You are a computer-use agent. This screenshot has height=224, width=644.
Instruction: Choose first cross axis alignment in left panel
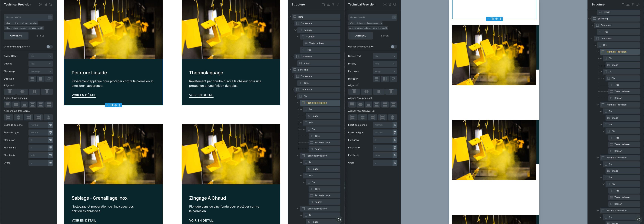click(x=8, y=117)
